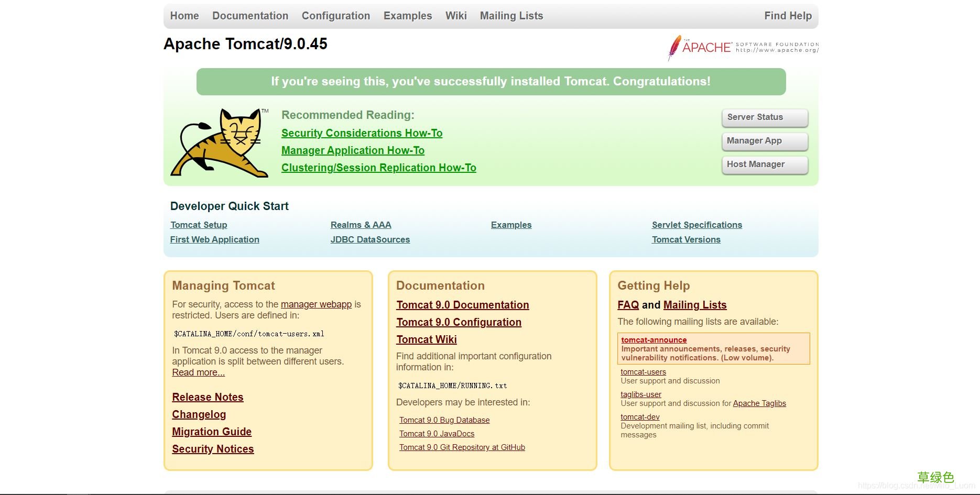Screen dimensions: 980x495
Task: Open the Release Notes link
Action: (x=208, y=397)
